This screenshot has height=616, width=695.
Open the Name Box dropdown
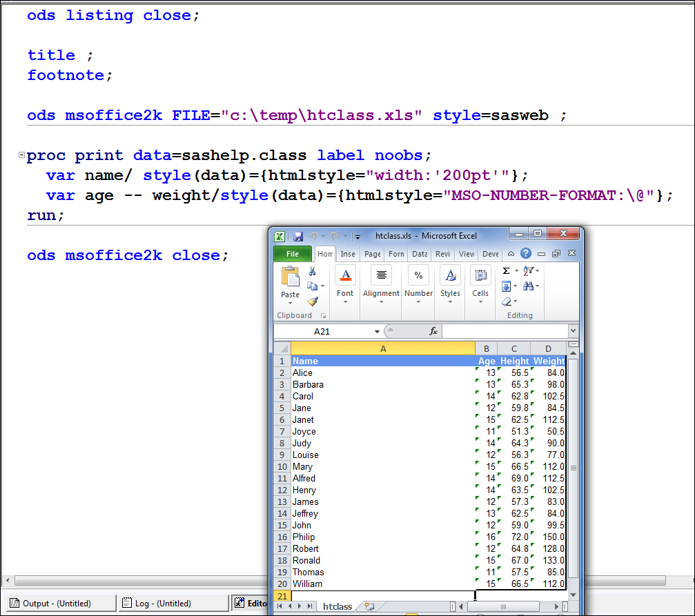pyautogui.click(x=376, y=330)
